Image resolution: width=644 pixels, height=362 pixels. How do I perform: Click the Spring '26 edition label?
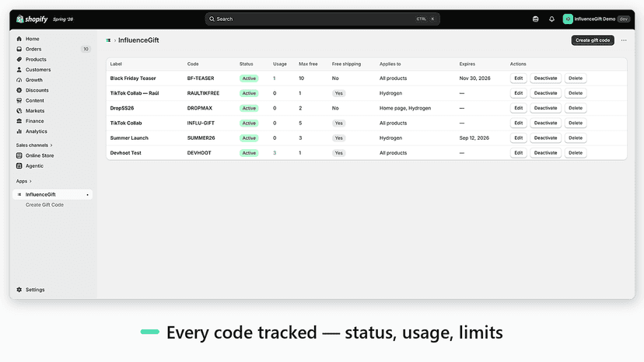coord(63,19)
